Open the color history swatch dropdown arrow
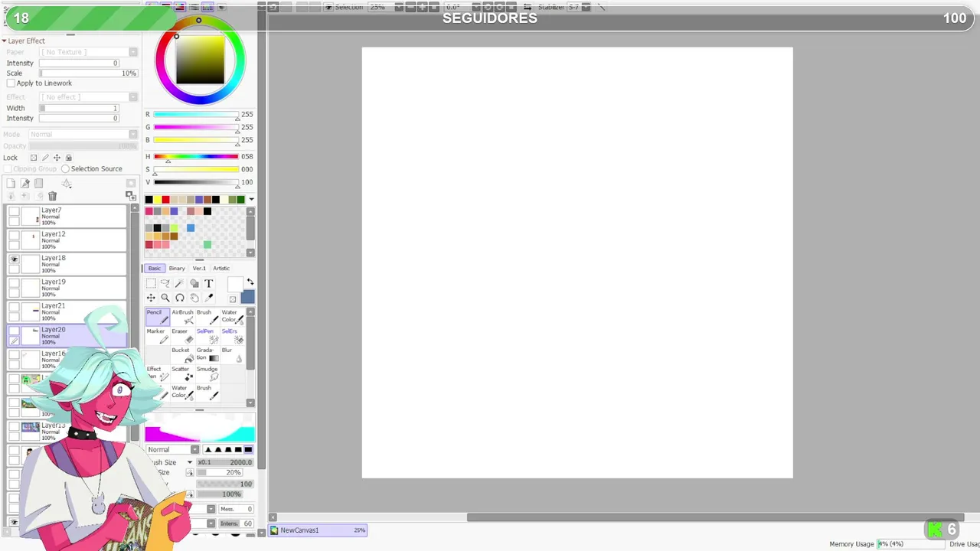 [251, 200]
